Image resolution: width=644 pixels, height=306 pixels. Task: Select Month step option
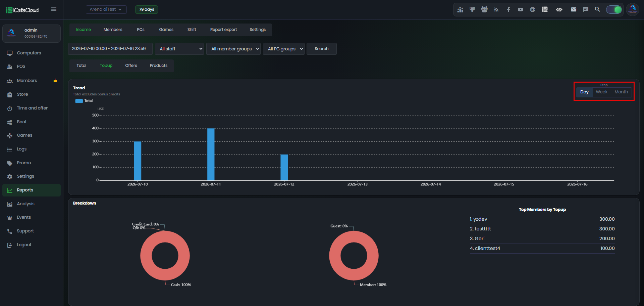621,92
